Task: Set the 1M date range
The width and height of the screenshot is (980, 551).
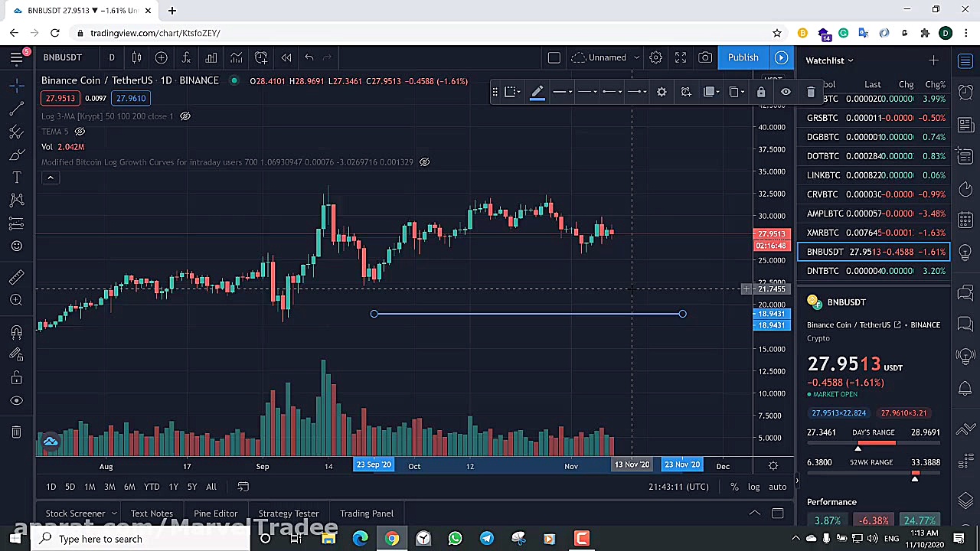Action: pos(90,487)
